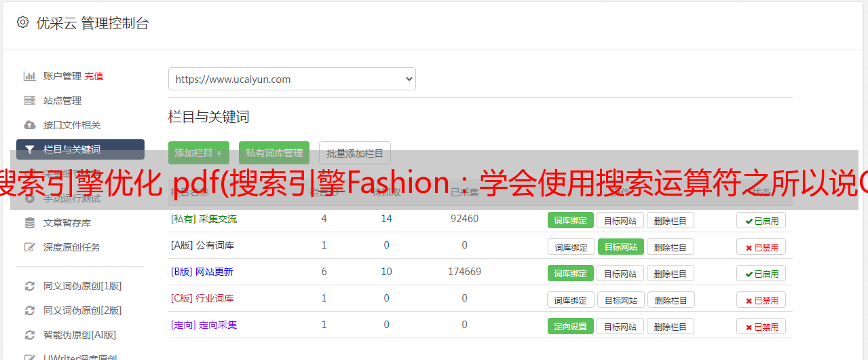Click 词库绑定 for 行业词库 row
This screenshot has width=868, height=360.
point(571,300)
